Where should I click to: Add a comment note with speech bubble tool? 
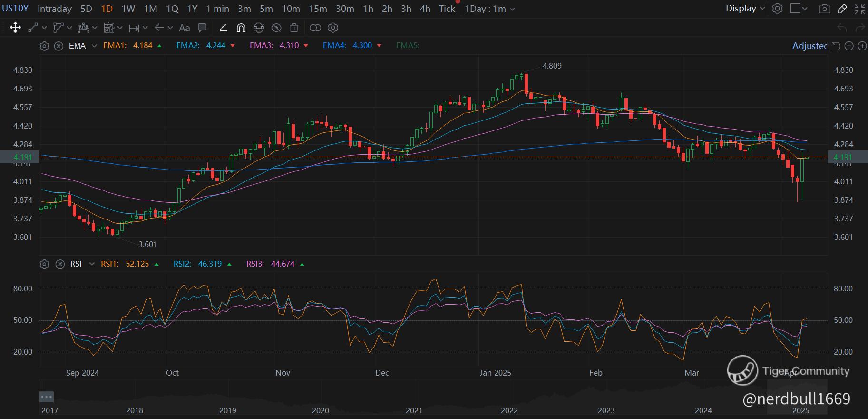(x=202, y=28)
